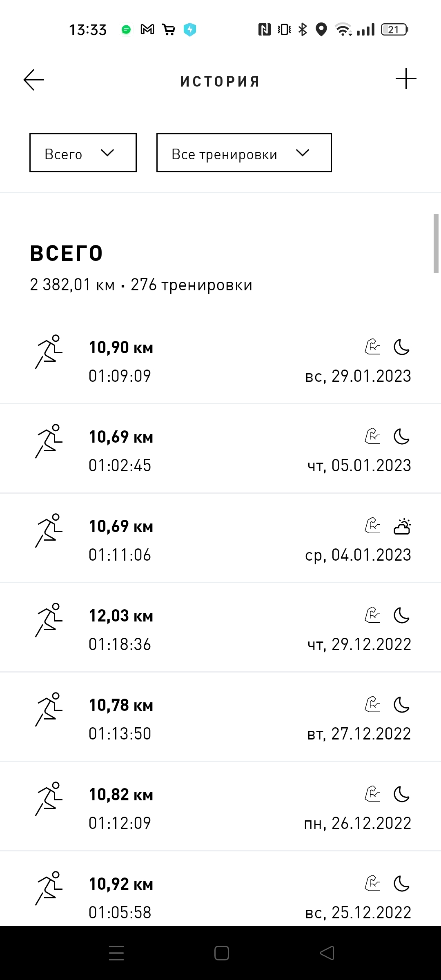Tap running icon for 12,03 км workout
Viewport: 441px width, 980px height.
tap(49, 620)
